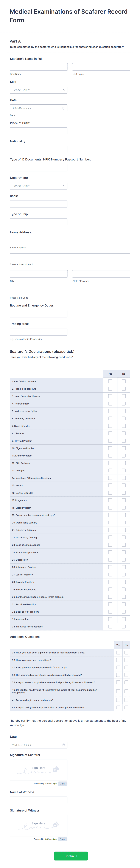Click Continue button
This screenshot has height=868, width=140.
click(x=71, y=856)
